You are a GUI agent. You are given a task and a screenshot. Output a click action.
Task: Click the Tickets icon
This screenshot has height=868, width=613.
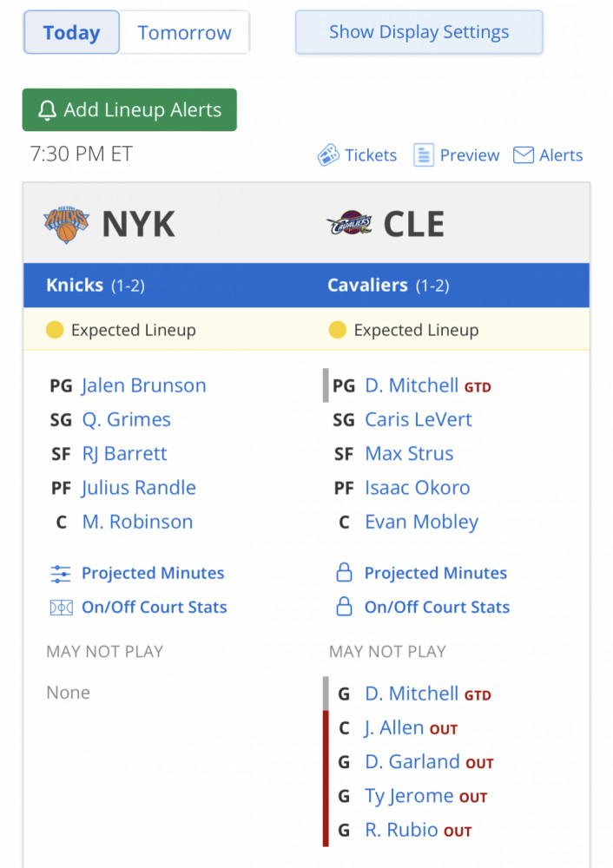(x=328, y=155)
